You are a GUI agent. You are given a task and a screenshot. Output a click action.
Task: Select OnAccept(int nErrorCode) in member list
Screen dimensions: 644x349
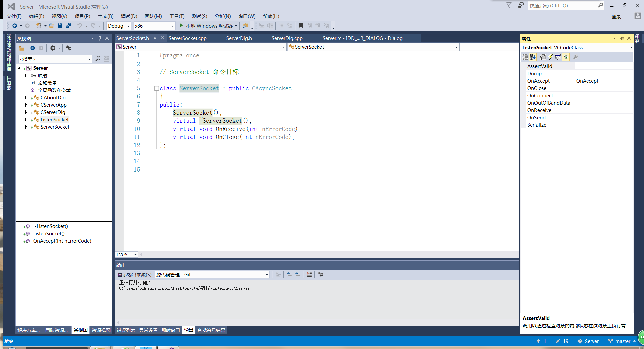[x=62, y=241]
